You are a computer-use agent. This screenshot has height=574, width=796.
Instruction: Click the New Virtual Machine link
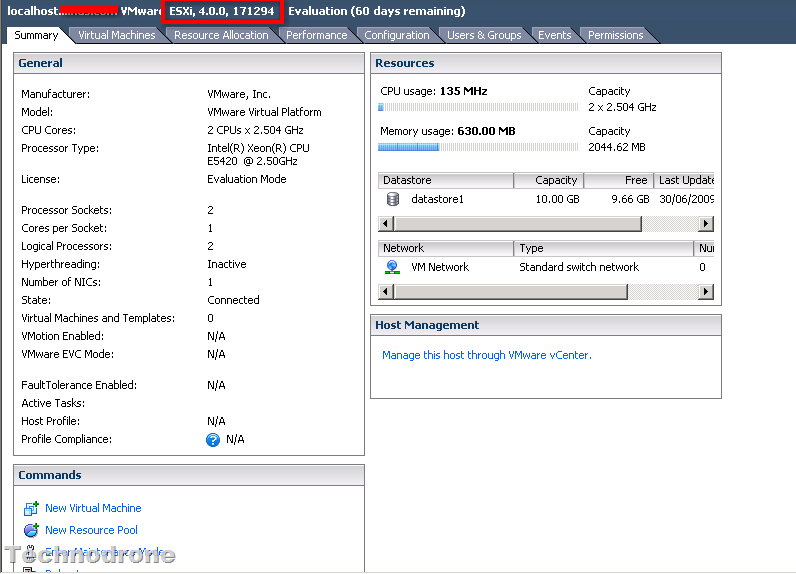93,508
